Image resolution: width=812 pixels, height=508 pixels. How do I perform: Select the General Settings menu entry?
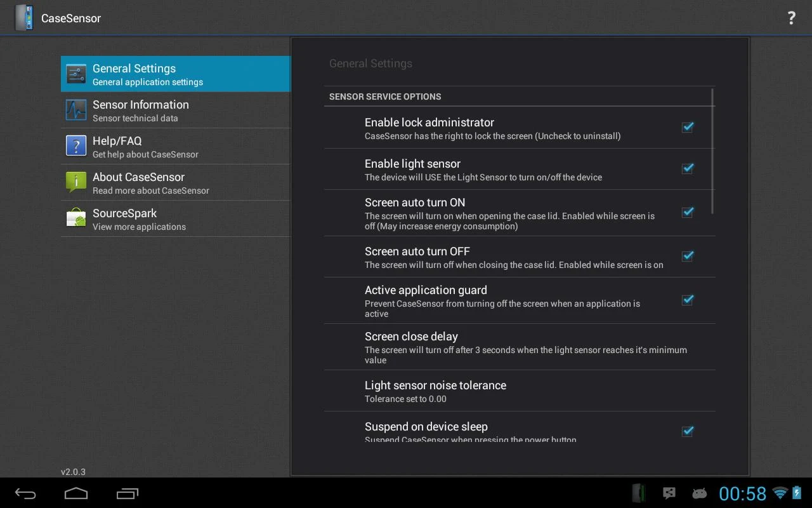pos(176,74)
